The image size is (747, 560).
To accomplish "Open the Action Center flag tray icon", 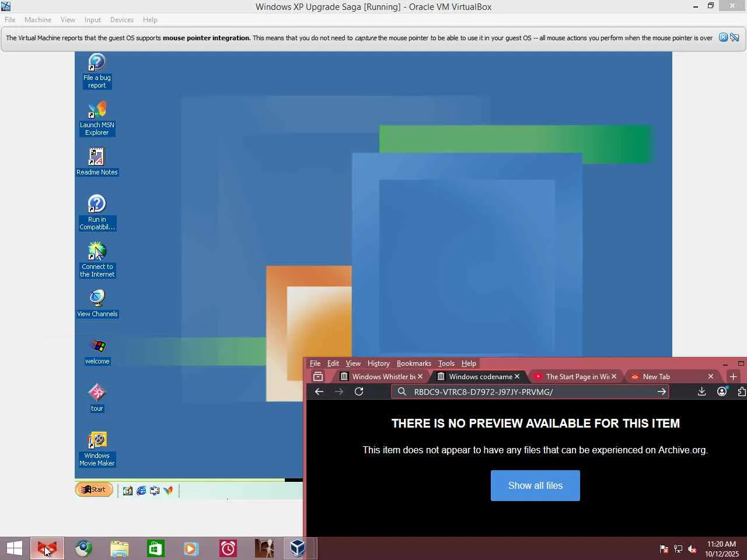I will [x=664, y=549].
